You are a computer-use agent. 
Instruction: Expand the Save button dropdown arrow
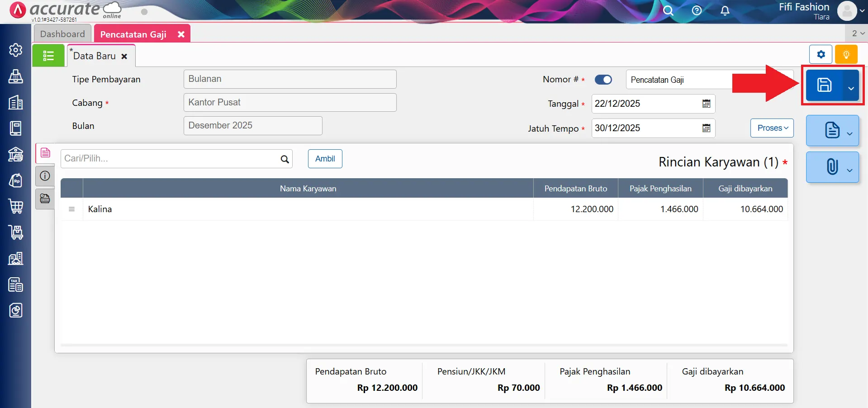click(x=851, y=88)
